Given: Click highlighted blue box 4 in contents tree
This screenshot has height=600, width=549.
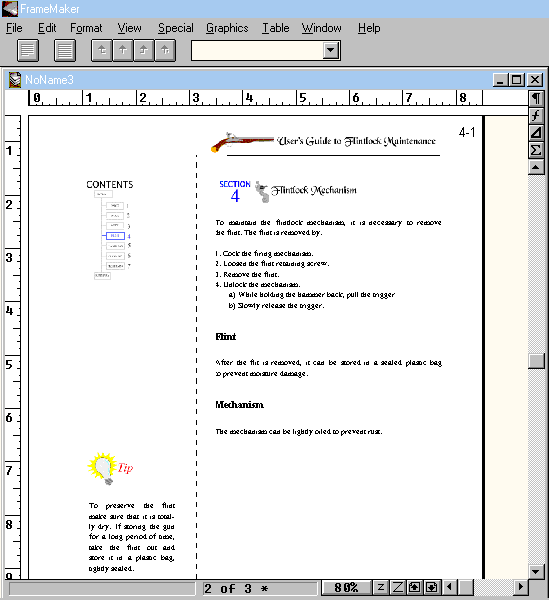Looking at the screenshot, I should (x=115, y=236).
